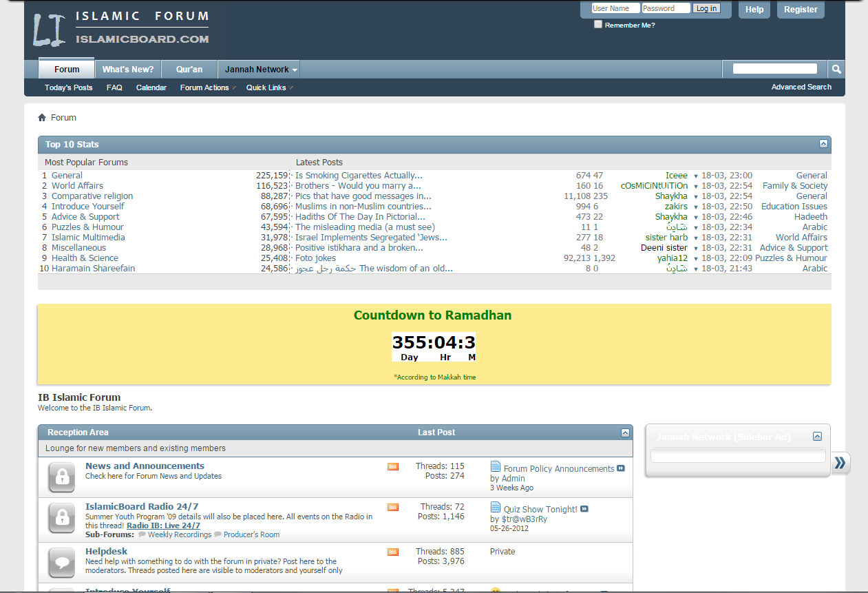This screenshot has height=593, width=868.
Task: Open Comparative religion popular forum
Action: coord(92,196)
